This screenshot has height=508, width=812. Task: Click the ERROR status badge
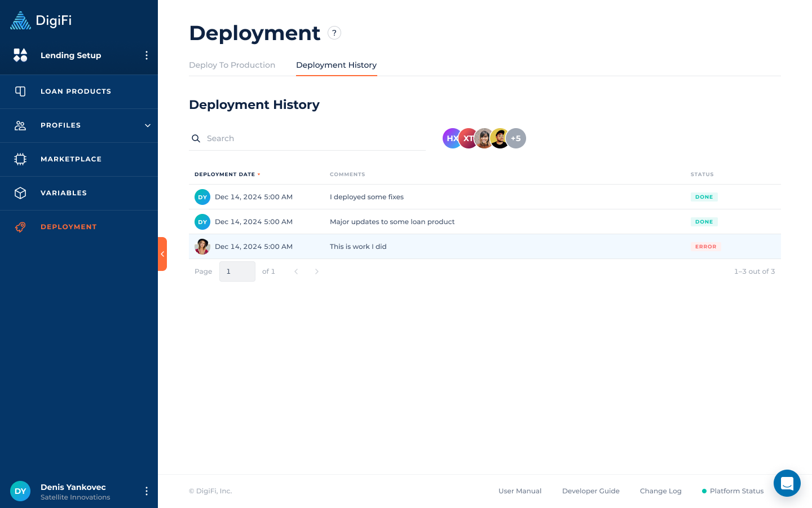tap(706, 247)
